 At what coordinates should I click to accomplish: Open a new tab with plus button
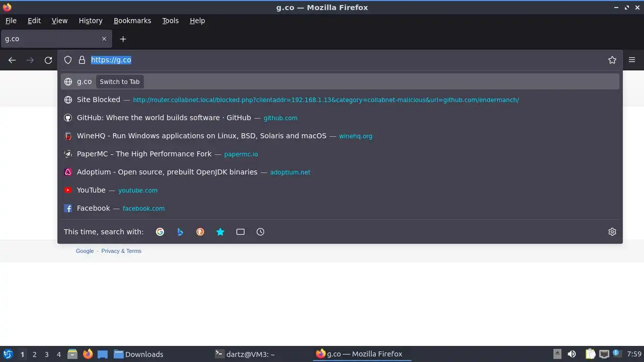[123, 39]
